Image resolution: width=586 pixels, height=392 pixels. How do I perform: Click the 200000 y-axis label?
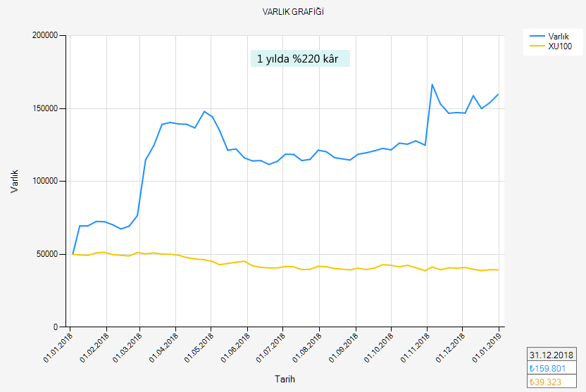44,35
